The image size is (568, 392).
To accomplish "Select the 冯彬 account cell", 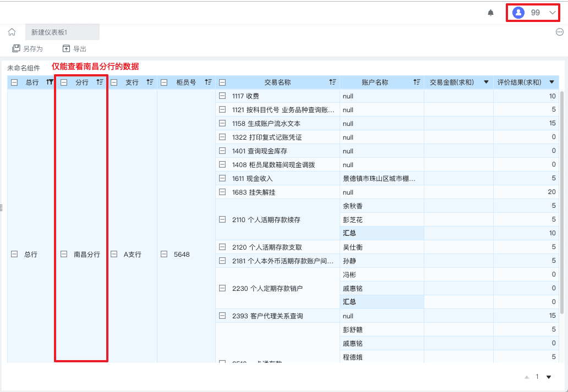I will (382, 274).
